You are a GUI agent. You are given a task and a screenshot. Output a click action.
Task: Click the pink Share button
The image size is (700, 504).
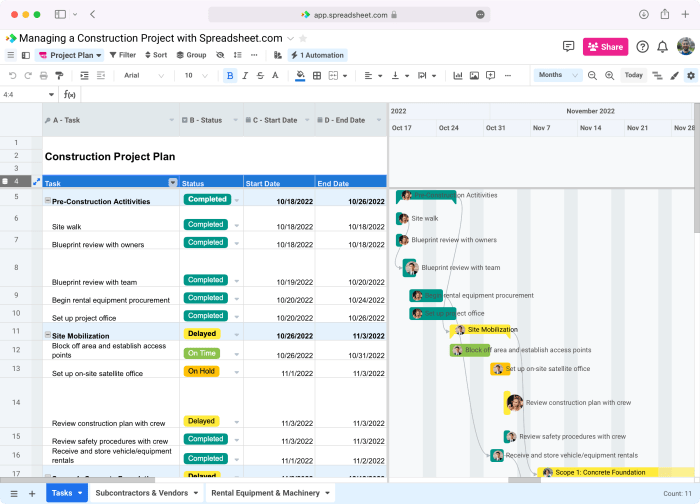tap(605, 46)
